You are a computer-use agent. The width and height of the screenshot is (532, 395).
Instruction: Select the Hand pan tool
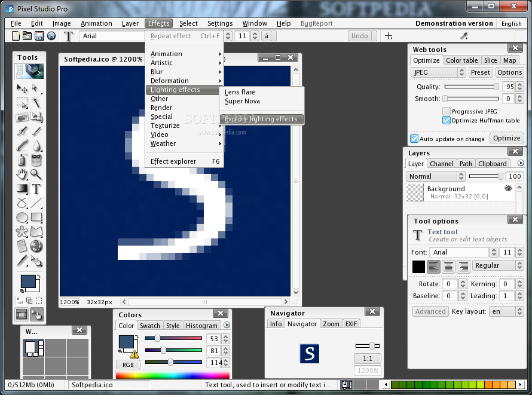pyautogui.click(x=22, y=174)
